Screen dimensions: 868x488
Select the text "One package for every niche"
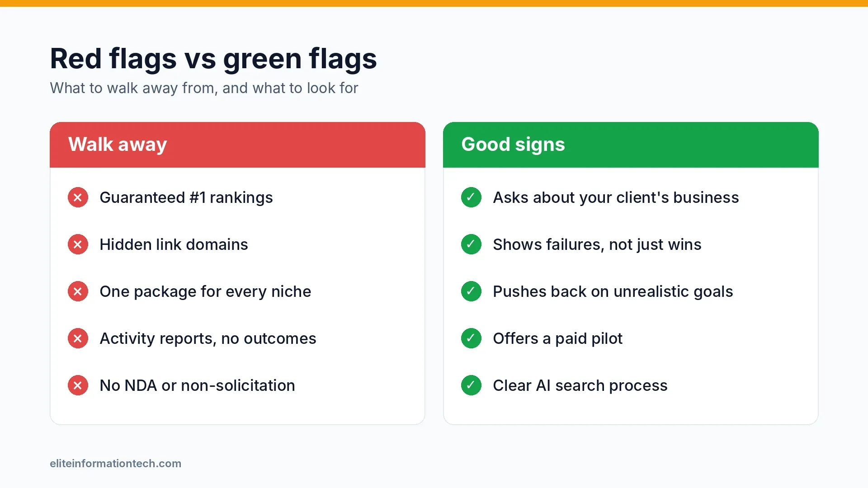tap(205, 292)
